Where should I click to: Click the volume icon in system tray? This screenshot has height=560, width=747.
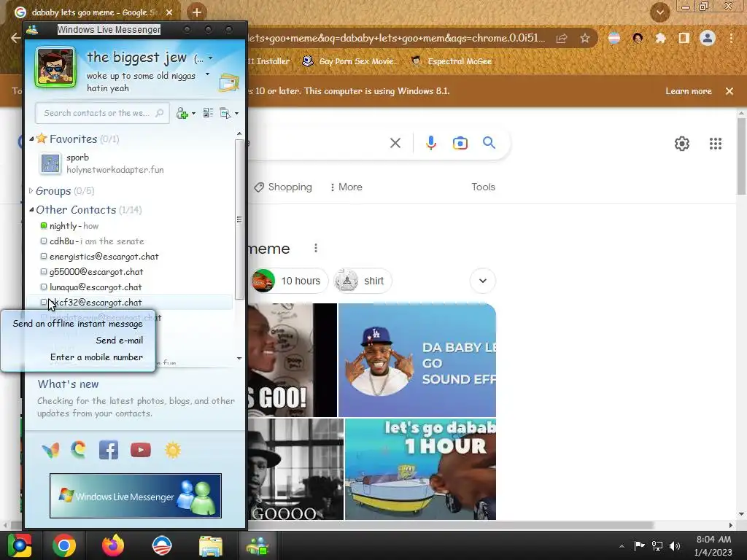(x=675, y=545)
